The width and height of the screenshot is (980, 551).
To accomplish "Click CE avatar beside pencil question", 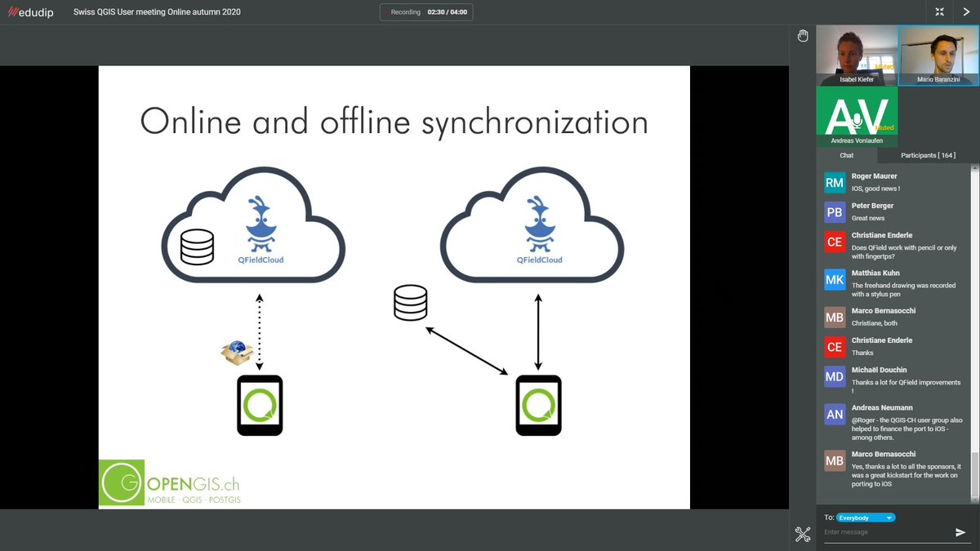I will (x=835, y=242).
